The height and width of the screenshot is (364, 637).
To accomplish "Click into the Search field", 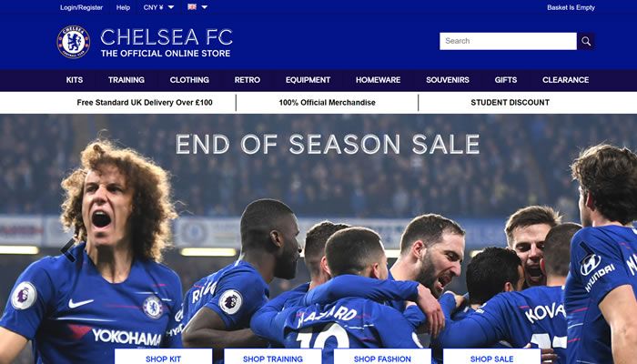I will (508, 41).
